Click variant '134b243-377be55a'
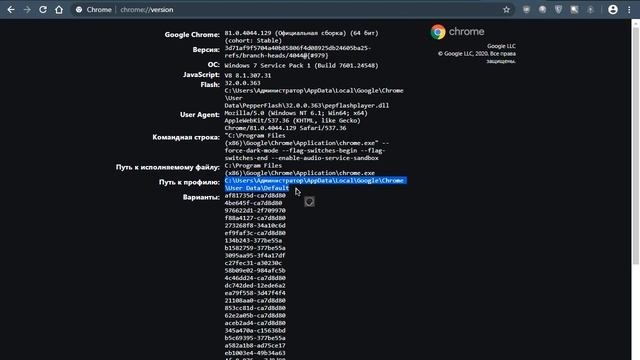 coord(253,240)
